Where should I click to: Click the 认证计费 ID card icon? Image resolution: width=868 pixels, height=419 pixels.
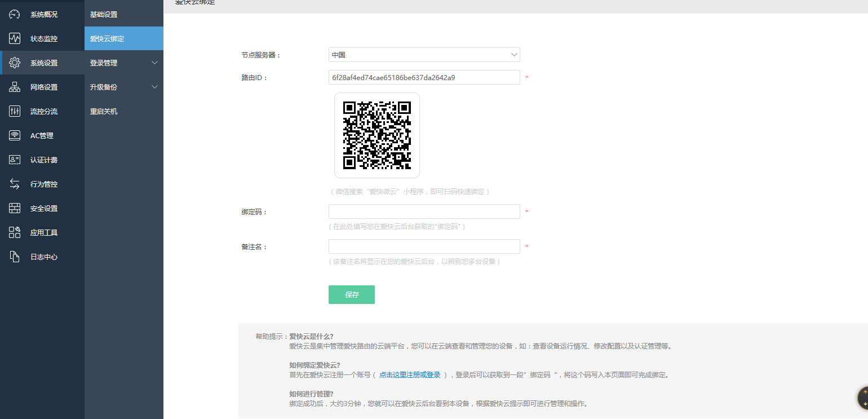pos(15,160)
